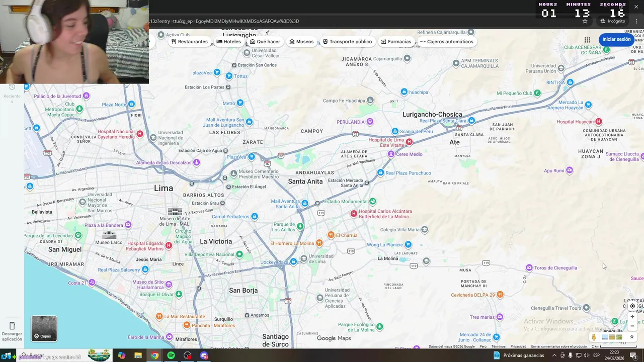Select the Cajeros automáticos chip

point(446,42)
